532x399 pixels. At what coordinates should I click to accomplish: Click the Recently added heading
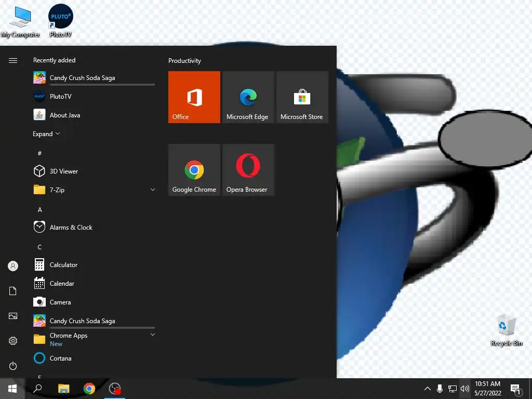[x=54, y=60]
